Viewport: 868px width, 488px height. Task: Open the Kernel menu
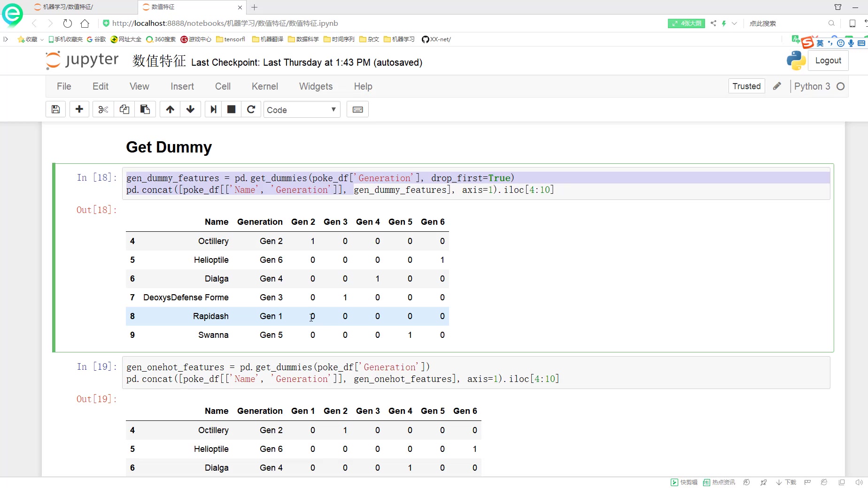[x=264, y=86]
